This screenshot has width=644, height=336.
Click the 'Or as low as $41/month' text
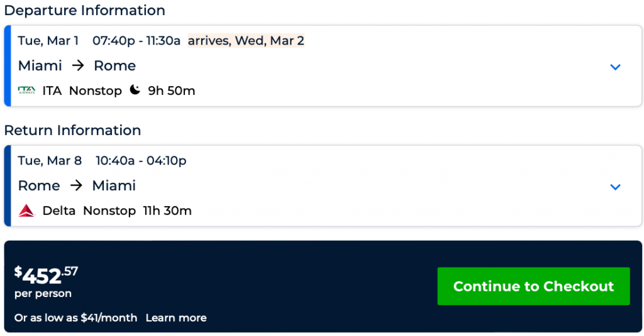[x=75, y=318]
